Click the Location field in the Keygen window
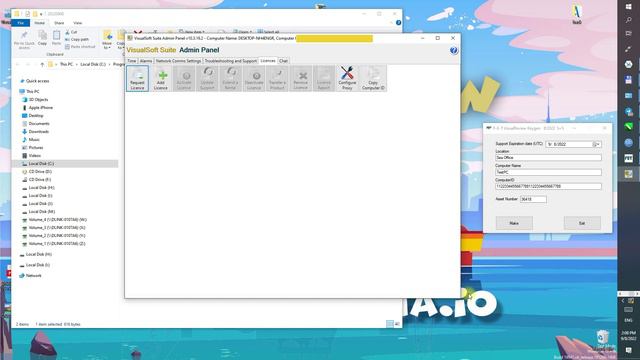Screen dimensions: 640x360 click(x=548, y=158)
